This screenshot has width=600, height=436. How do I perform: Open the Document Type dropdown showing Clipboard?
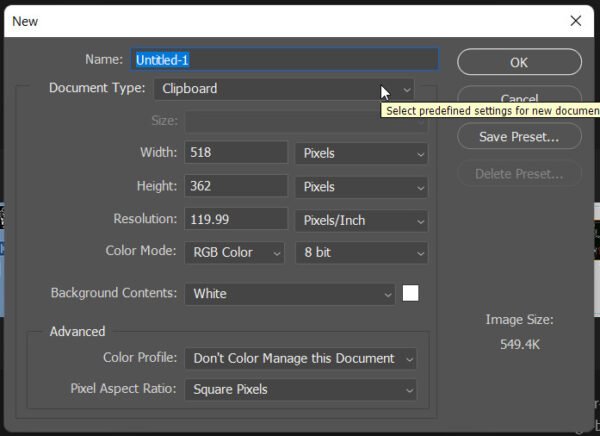[284, 89]
